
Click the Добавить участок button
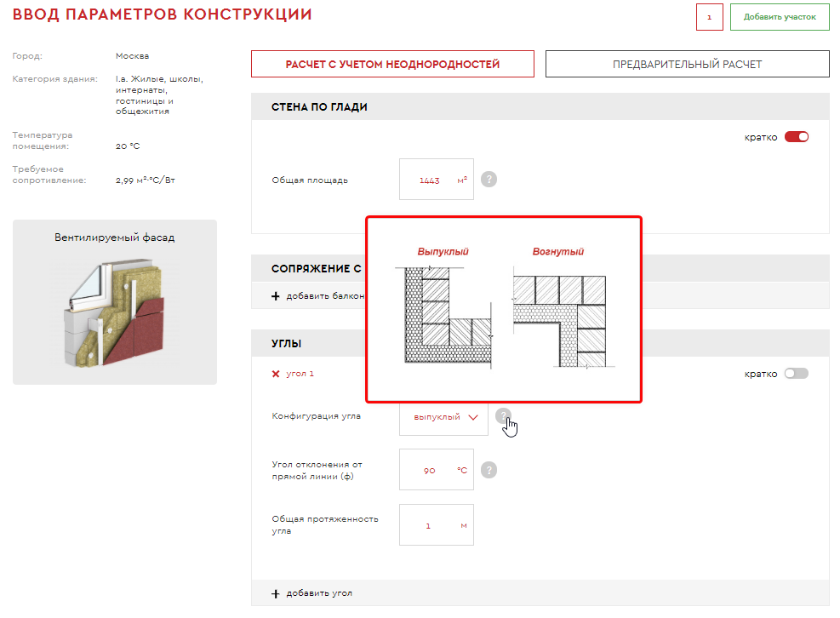(779, 17)
